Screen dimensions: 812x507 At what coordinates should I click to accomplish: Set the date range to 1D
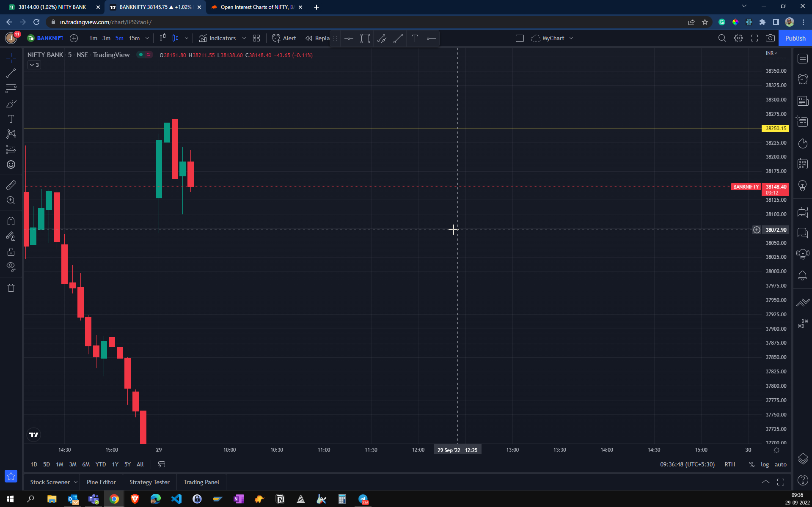click(x=34, y=464)
